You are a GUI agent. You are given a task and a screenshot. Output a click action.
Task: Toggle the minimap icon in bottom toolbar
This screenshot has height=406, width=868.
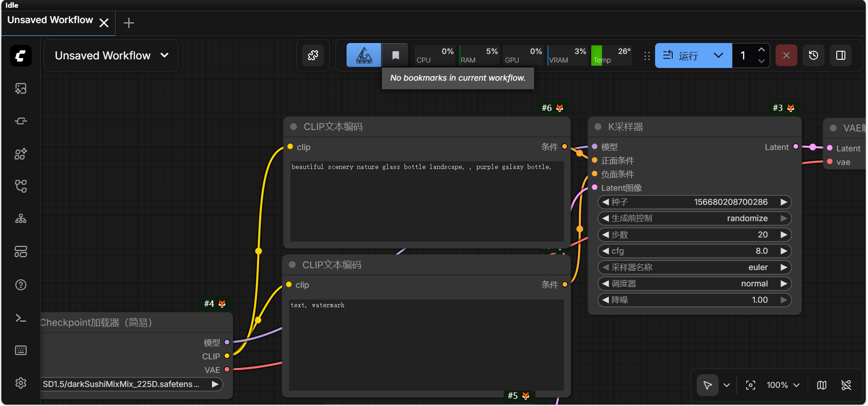pyautogui.click(x=822, y=385)
